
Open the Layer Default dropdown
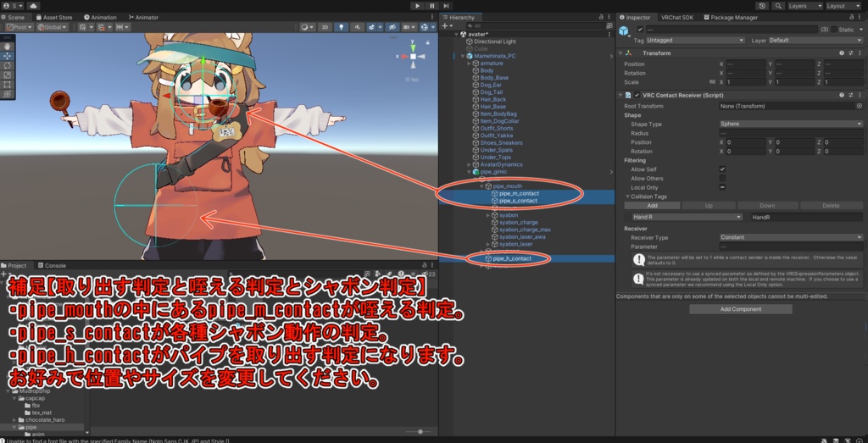tap(815, 41)
